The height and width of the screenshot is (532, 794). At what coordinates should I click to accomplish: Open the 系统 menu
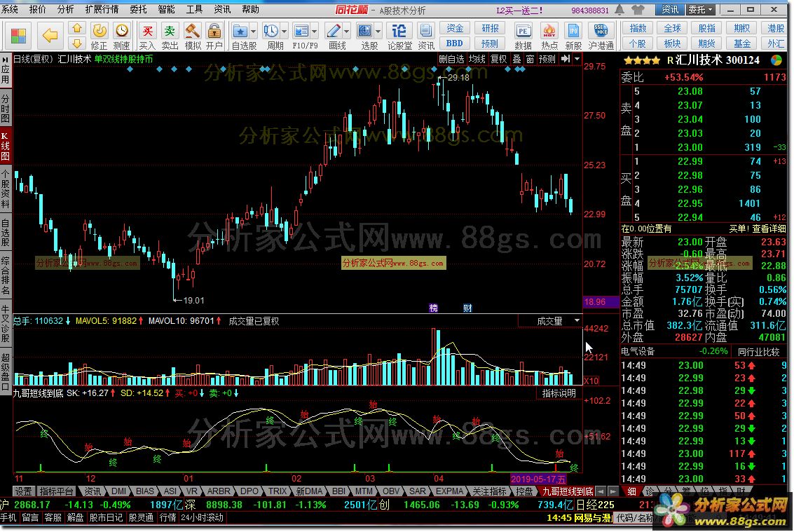(10, 10)
